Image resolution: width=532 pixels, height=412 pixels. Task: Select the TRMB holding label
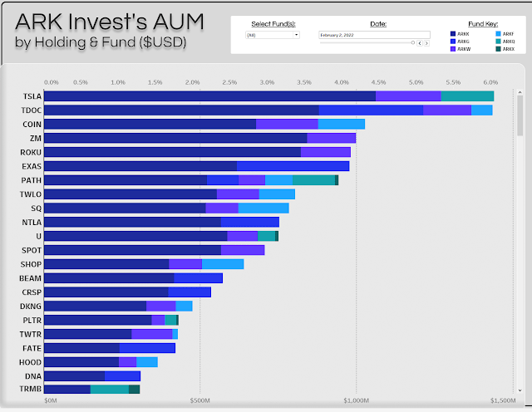click(x=32, y=389)
